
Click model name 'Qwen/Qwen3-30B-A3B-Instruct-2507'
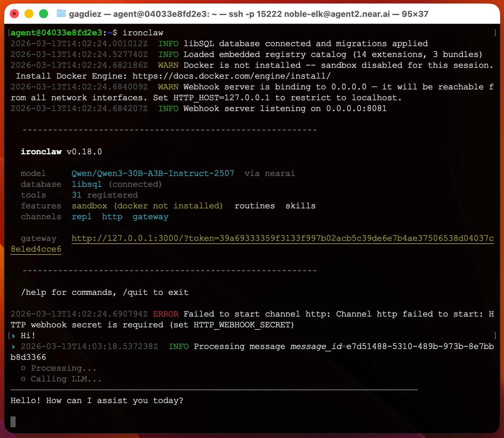[x=153, y=173]
